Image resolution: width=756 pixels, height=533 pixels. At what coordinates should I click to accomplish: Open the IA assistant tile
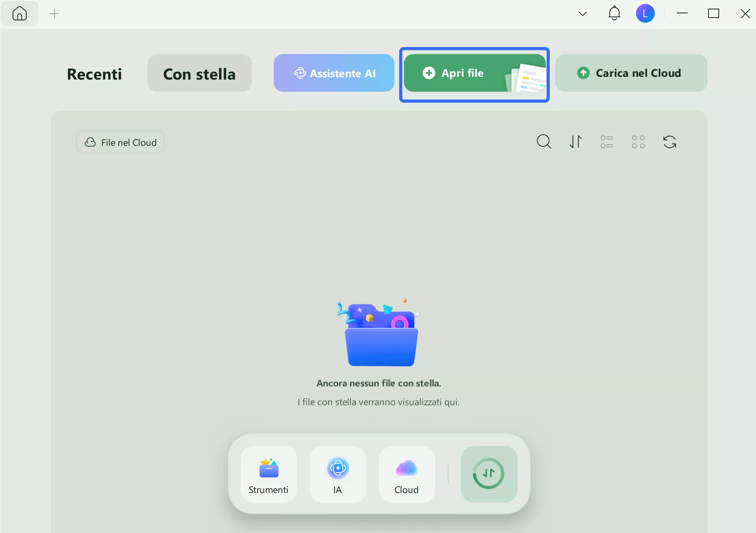[x=338, y=474]
